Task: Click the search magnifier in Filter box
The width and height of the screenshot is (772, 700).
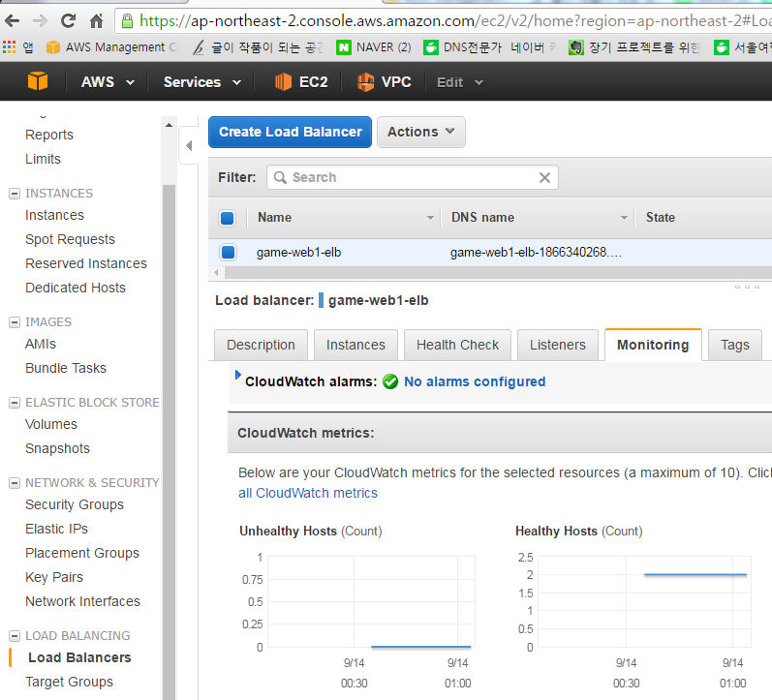Action: point(280,178)
